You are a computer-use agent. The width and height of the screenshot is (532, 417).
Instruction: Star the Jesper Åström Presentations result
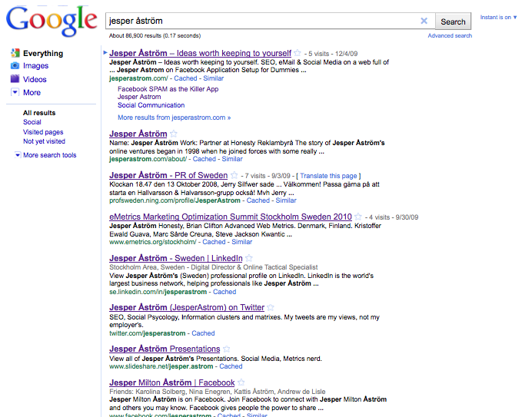tap(226, 349)
